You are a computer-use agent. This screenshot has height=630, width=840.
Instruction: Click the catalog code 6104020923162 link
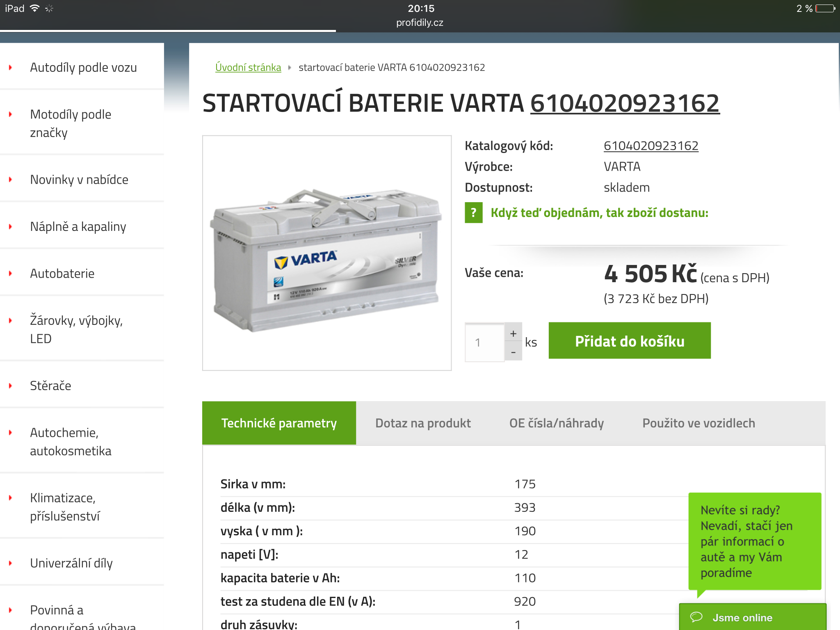tap(651, 146)
